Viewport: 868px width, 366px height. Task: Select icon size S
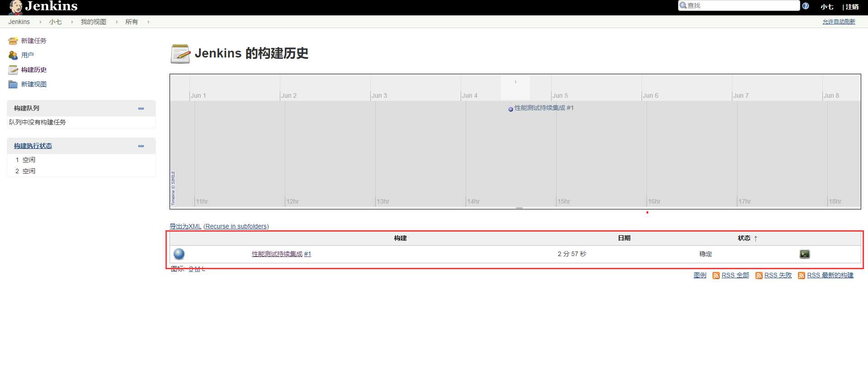pos(191,269)
